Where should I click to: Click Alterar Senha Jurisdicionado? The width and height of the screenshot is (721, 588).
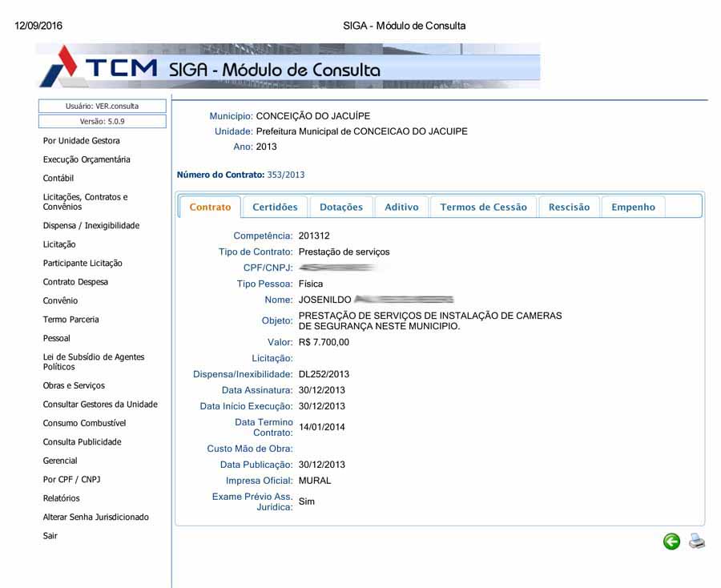point(95,517)
